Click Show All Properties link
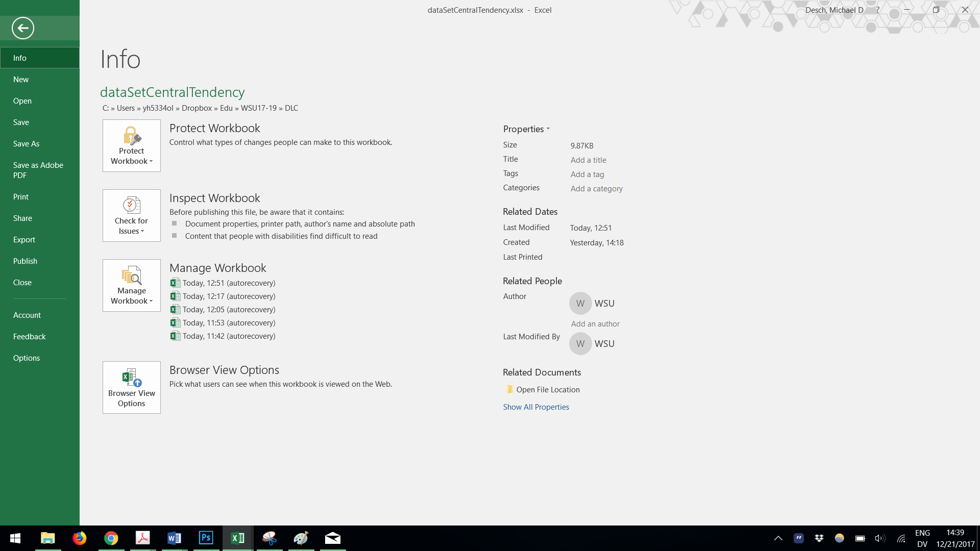The image size is (980, 551). 536,407
